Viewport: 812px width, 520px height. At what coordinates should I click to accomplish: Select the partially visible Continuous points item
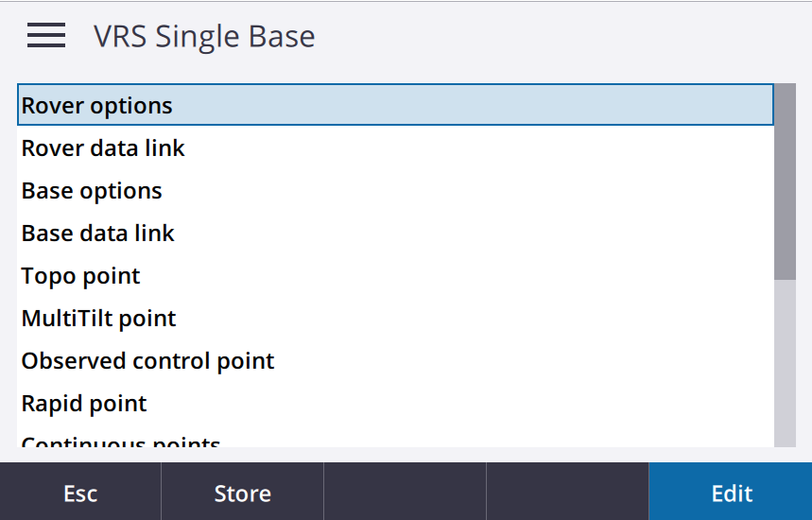pos(396,440)
